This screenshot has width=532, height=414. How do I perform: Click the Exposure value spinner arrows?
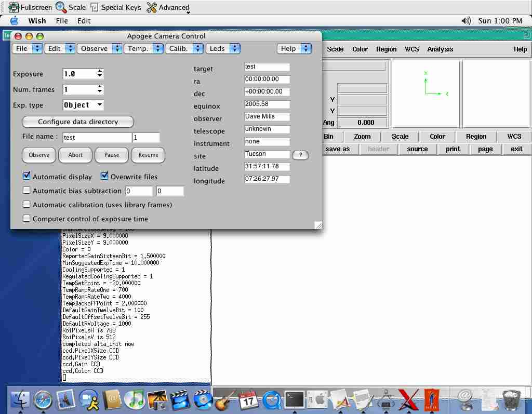pos(99,73)
